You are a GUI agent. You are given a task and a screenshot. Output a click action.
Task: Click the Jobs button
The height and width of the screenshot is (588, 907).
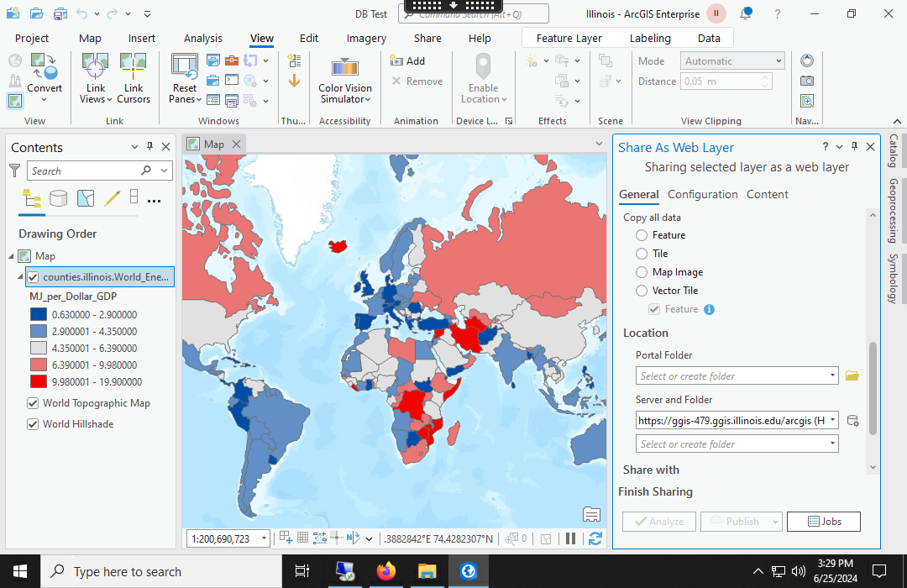(824, 522)
